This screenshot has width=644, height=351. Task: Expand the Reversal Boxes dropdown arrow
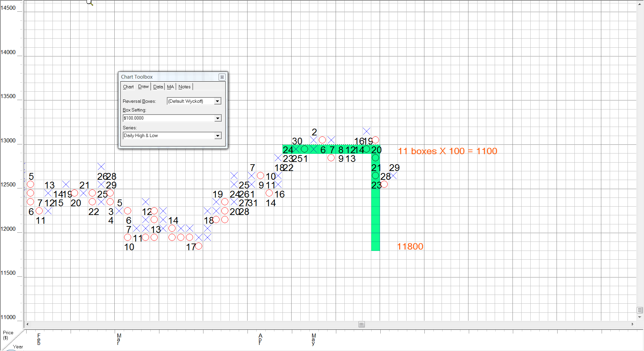[x=218, y=101]
